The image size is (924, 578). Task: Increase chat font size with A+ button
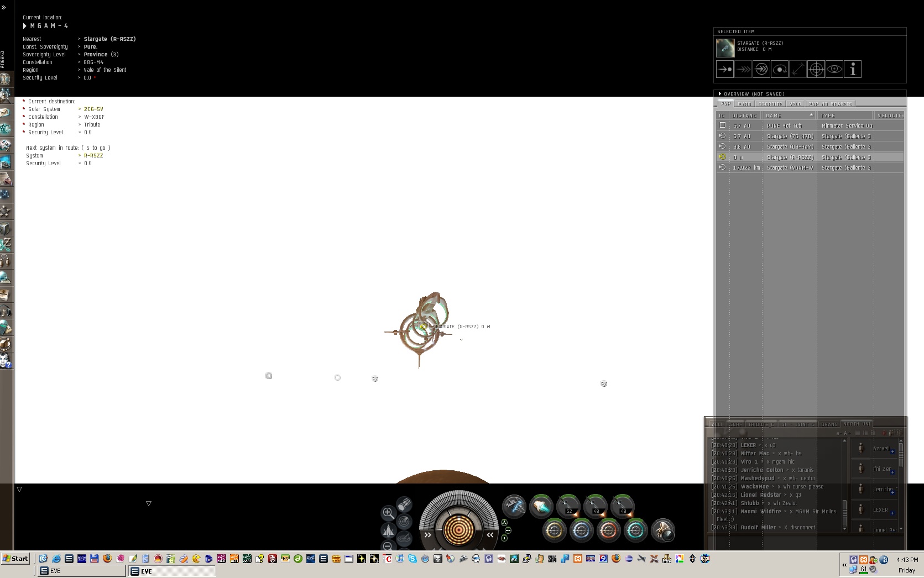[x=847, y=433]
